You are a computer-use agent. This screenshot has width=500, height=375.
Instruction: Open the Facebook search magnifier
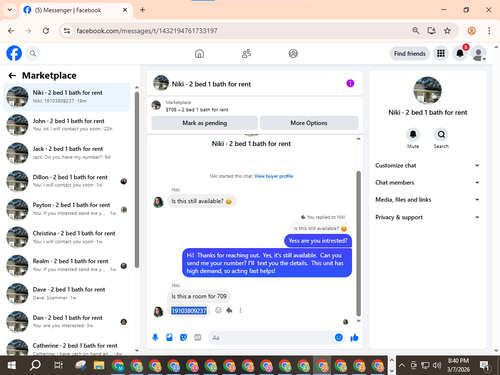[x=33, y=53]
